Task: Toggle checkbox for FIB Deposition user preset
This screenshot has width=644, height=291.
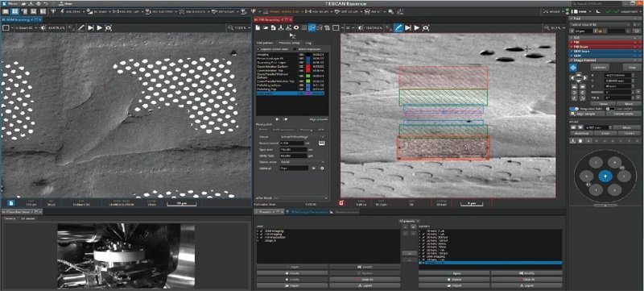Action: point(262,238)
